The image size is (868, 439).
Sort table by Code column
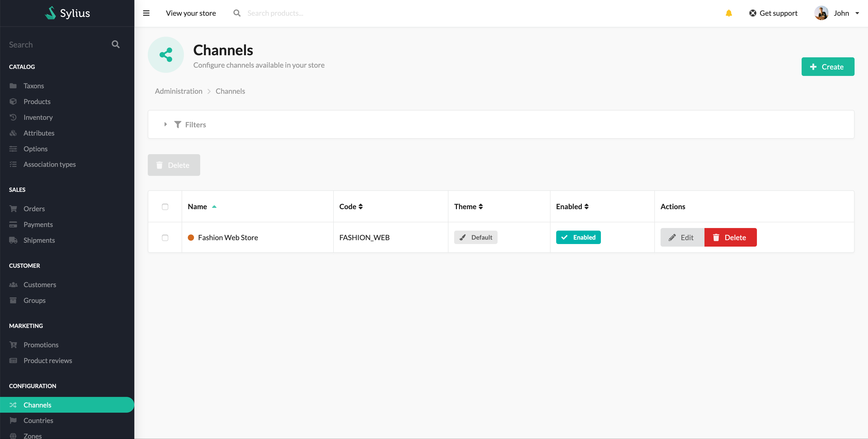[x=351, y=207]
